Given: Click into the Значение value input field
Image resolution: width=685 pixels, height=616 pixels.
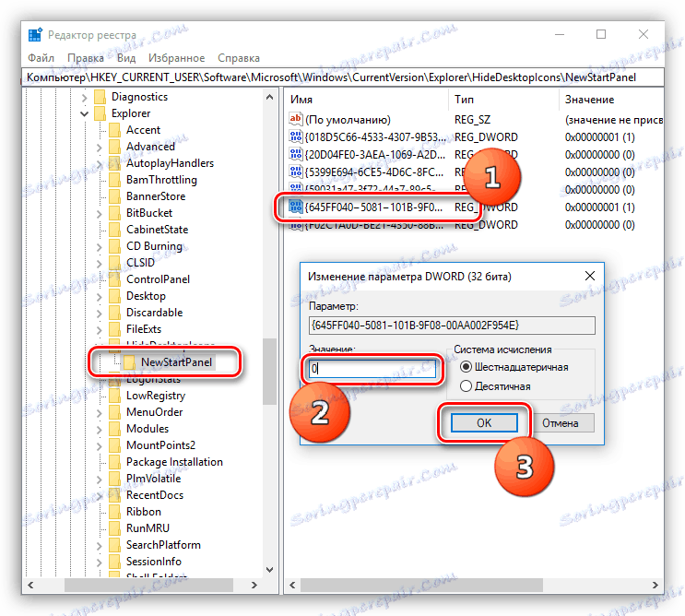Looking at the screenshot, I should [372, 368].
